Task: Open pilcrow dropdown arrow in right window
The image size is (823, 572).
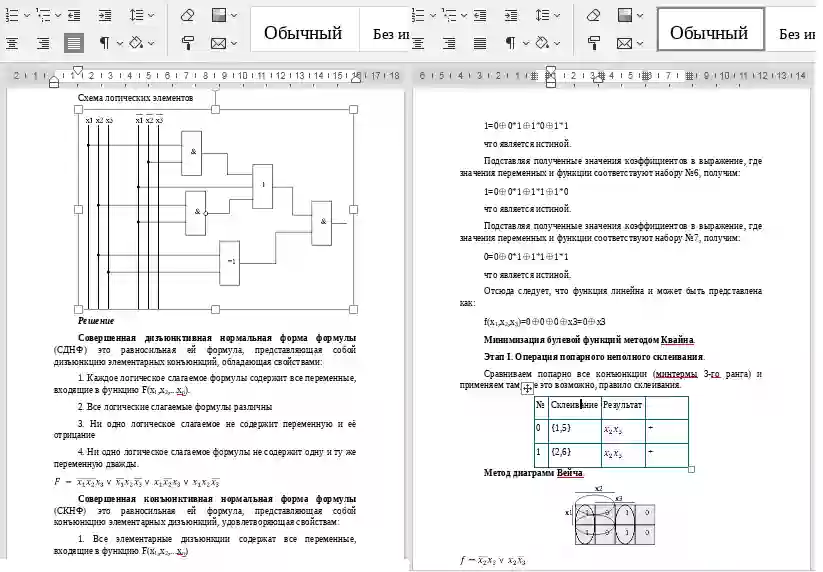Action: tap(525, 43)
